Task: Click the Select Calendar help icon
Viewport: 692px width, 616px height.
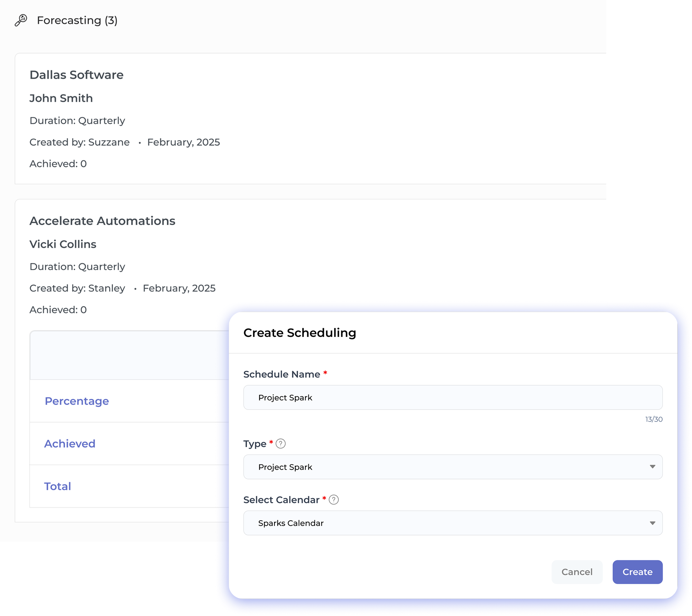Action: click(x=333, y=500)
